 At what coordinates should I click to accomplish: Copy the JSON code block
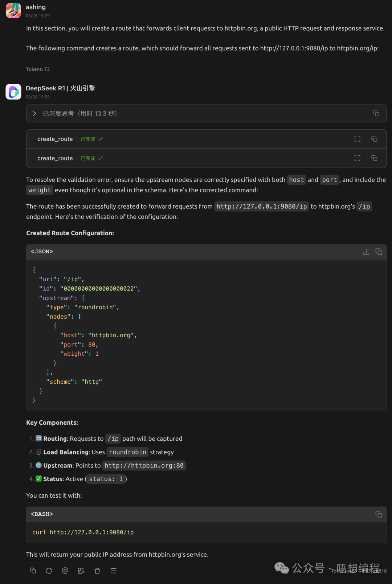(x=379, y=252)
